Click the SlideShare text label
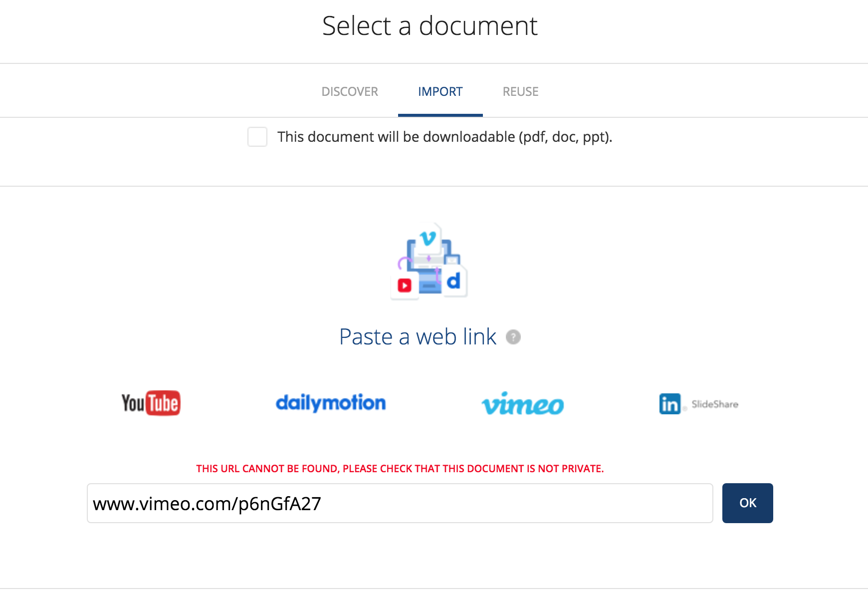 [x=714, y=404]
